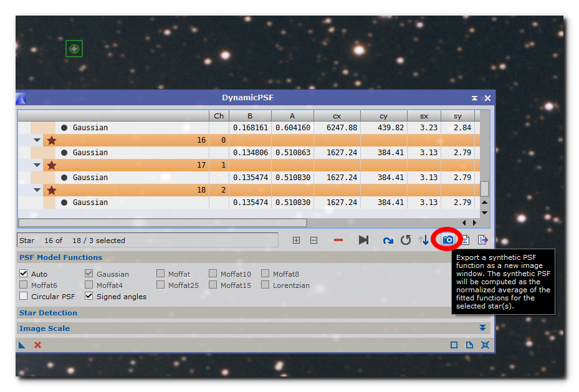This screenshot has height=392, width=579.
Task: Click the sx column header
Action: [x=424, y=116]
